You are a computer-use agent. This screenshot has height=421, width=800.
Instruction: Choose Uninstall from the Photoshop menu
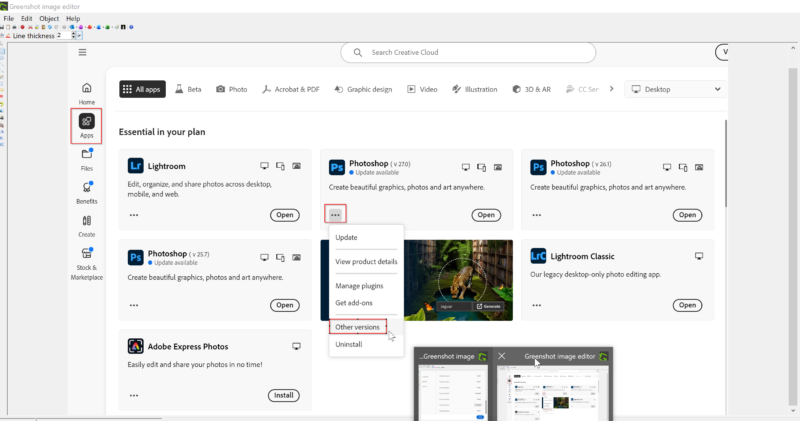point(349,344)
